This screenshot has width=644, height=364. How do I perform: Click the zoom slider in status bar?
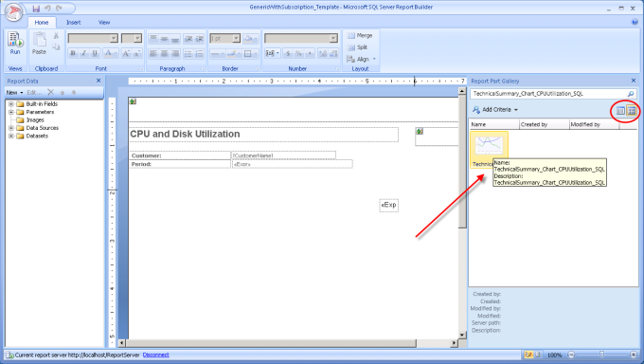point(601,355)
